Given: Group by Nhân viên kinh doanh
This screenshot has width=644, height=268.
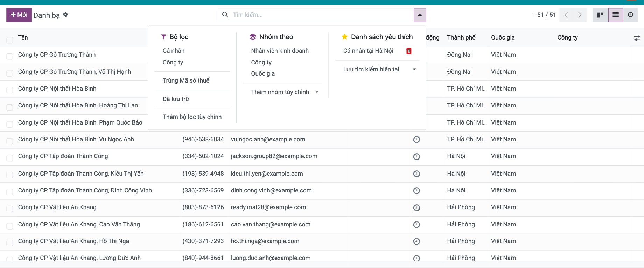Looking at the screenshot, I should coord(280,51).
